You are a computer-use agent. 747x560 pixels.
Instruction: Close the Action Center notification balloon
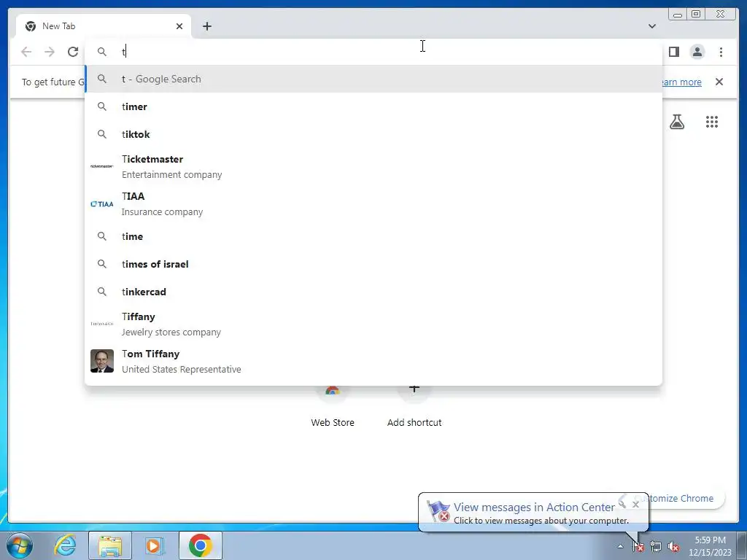coord(635,505)
